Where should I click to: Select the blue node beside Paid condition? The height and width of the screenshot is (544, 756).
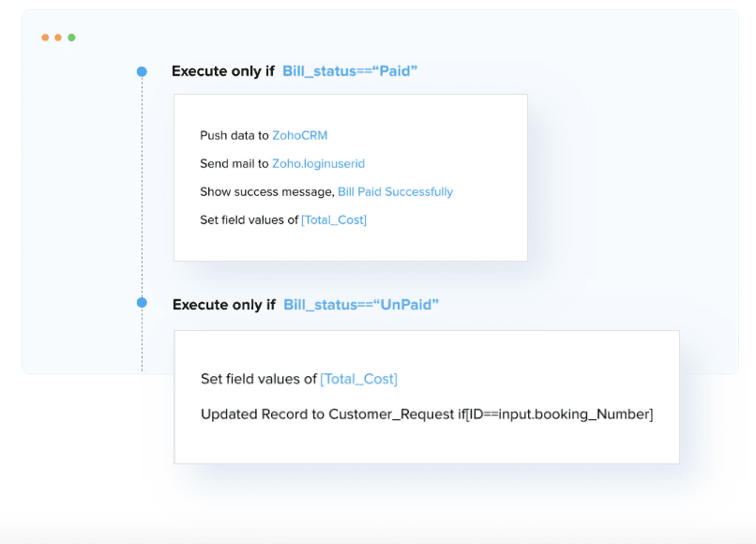[x=142, y=71]
